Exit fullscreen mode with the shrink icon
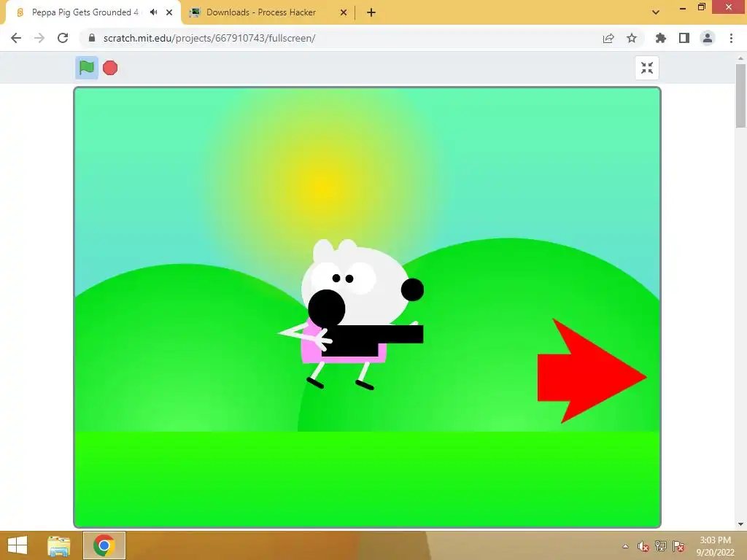 [647, 68]
